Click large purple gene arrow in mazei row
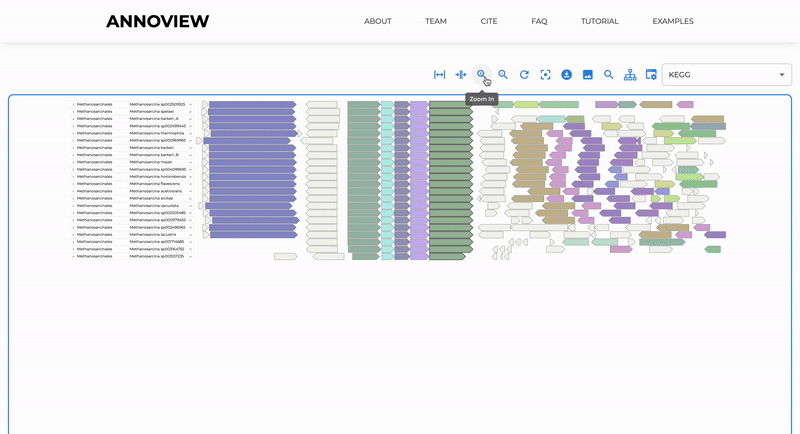The height and width of the screenshot is (434, 800). pyautogui.click(x=253, y=163)
